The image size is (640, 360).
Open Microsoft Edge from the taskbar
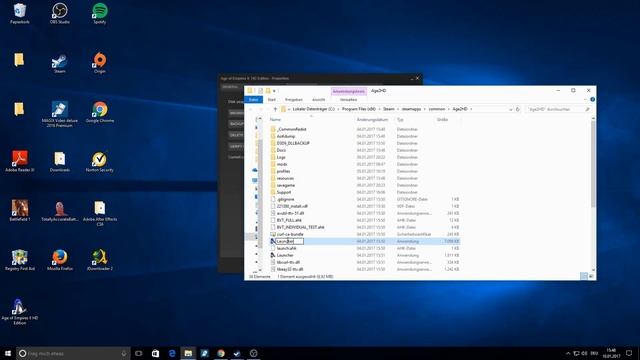point(172,353)
